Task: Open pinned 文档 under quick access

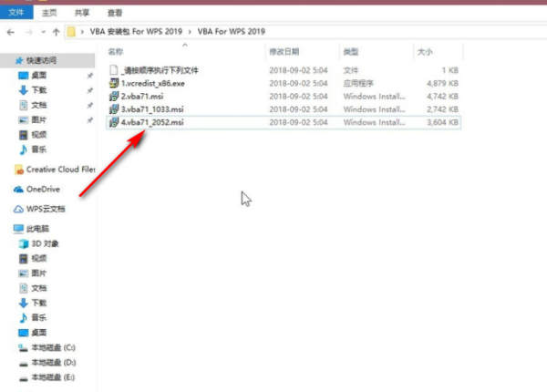Action: point(38,105)
